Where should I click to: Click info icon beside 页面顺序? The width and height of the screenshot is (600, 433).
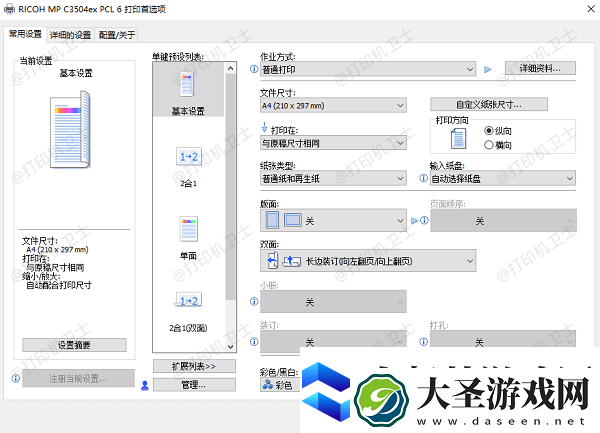pos(424,220)
